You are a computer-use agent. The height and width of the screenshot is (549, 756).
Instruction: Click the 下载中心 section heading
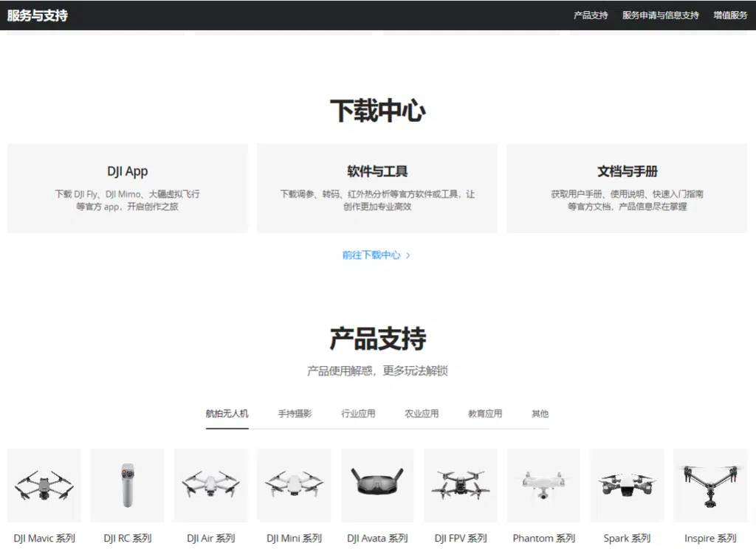point(377,111)
